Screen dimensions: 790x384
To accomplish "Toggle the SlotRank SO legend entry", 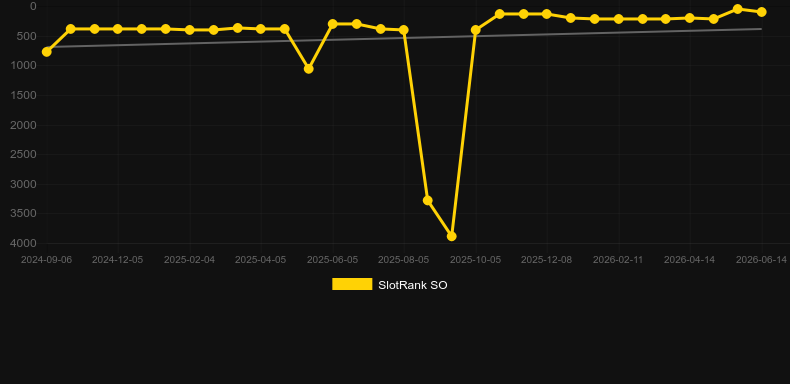I will [389, 285].
